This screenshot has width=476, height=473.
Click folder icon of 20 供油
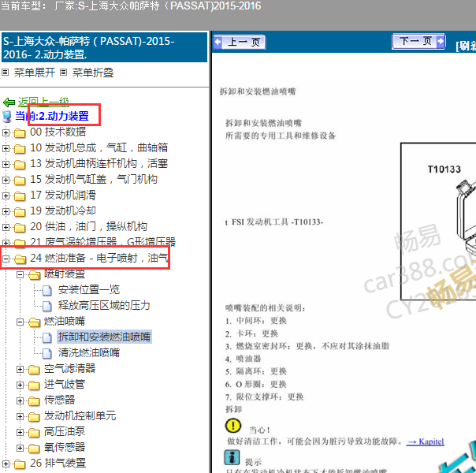[x=20, y=228]
